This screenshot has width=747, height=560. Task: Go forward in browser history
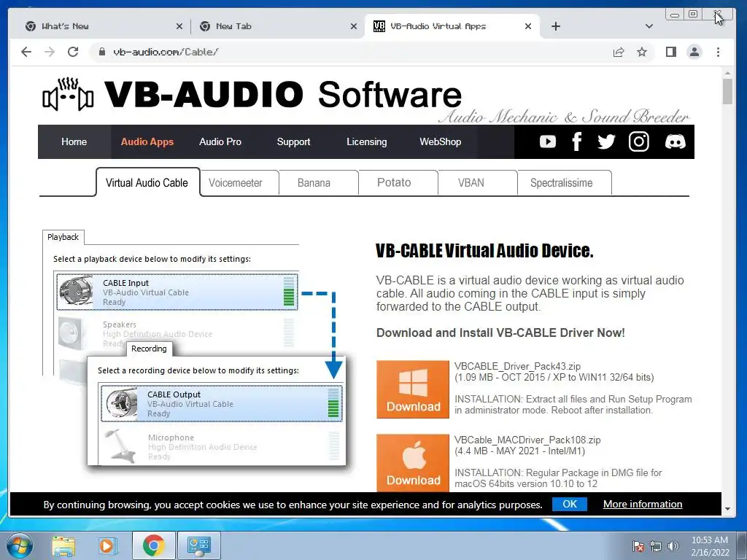pyautogui.click(x=50, y=52)
